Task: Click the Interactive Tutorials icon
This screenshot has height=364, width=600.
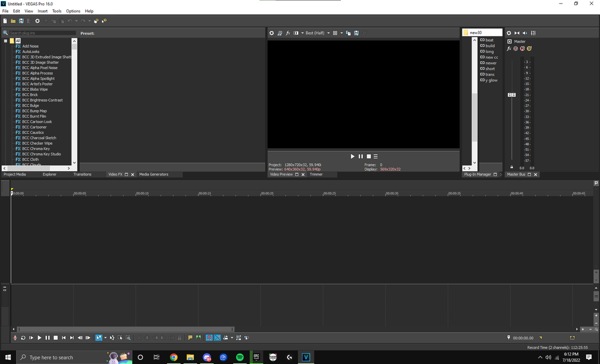Action: 96,21
